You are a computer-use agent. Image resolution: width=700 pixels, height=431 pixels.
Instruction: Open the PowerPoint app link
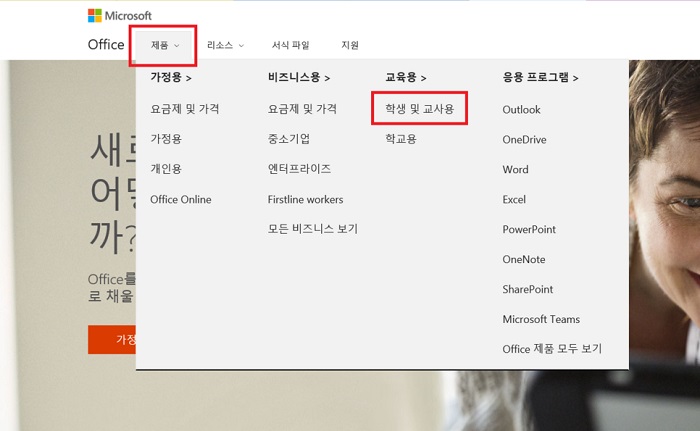[x=529, y=229]
